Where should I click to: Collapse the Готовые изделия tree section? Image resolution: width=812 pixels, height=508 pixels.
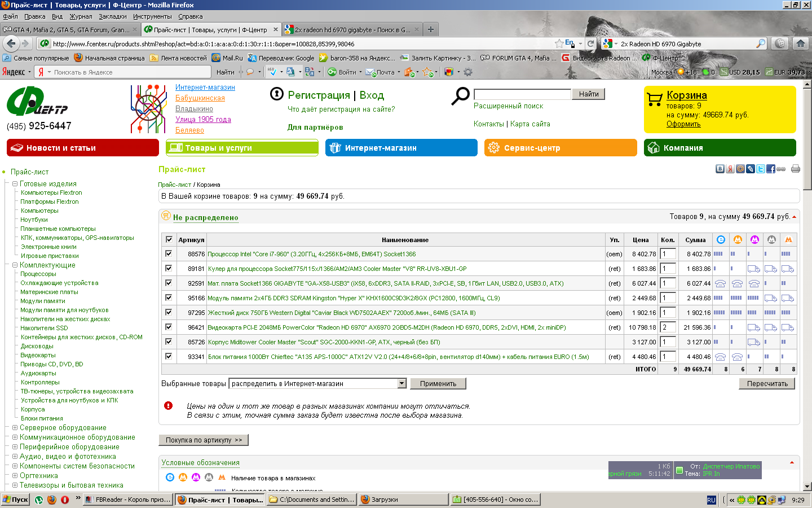coord(15,183)
